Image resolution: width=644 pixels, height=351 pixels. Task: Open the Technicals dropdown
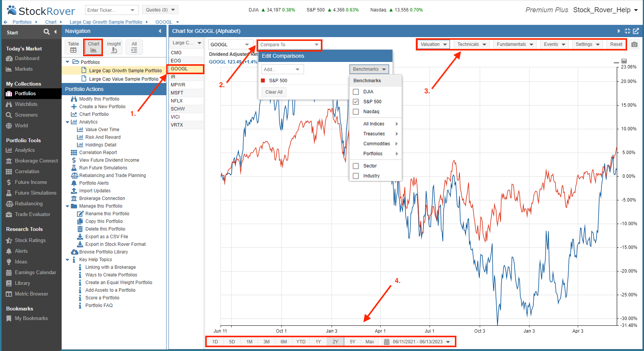pos(472,44)
